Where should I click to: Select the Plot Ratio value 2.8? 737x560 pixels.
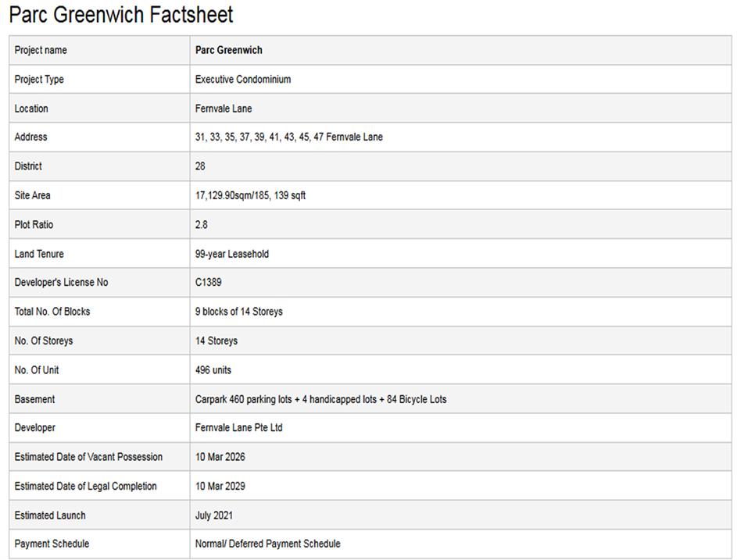[x=202, y=225]
